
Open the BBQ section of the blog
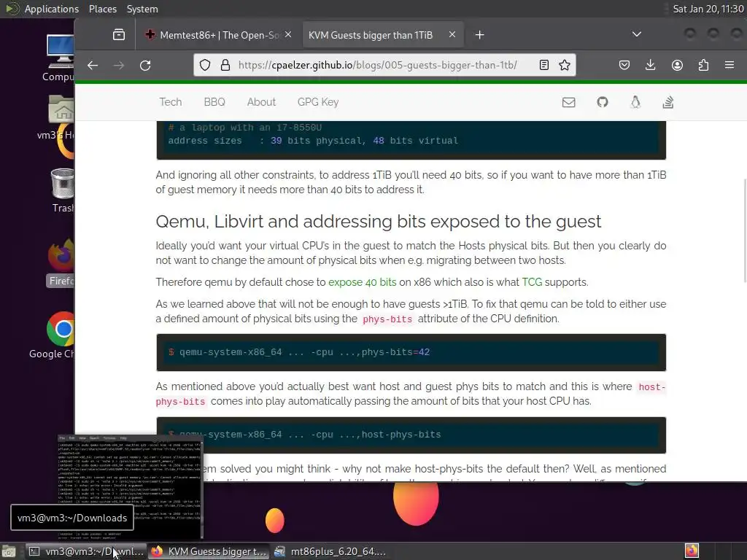[214, 102]
